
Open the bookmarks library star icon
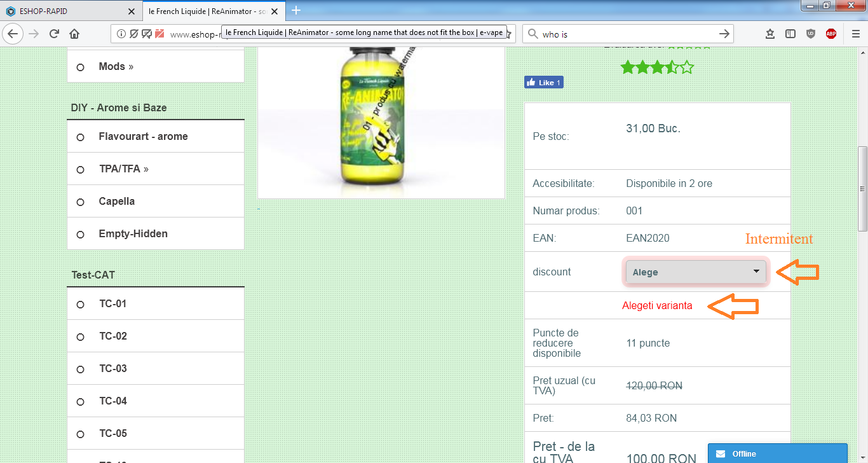click(770, 34)
